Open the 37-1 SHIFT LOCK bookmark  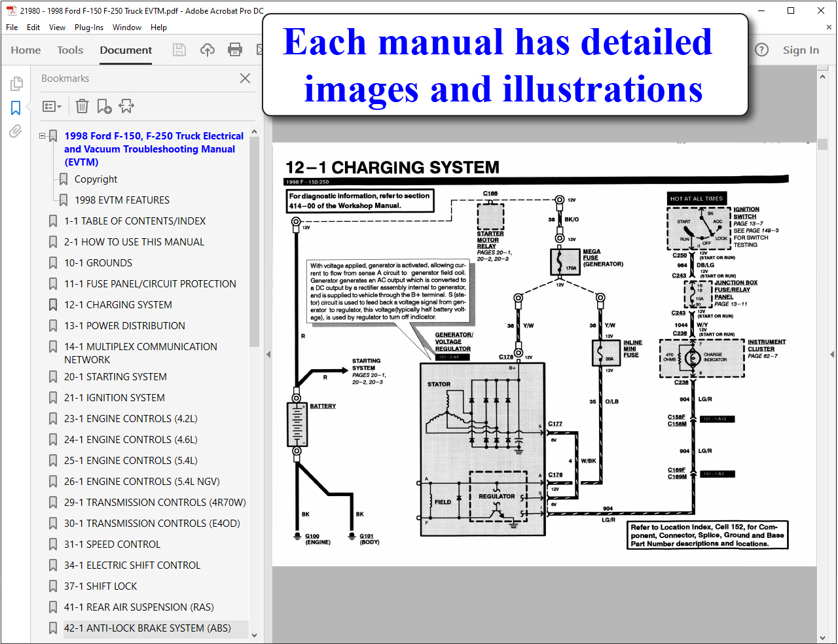click(x=101, y=586)
